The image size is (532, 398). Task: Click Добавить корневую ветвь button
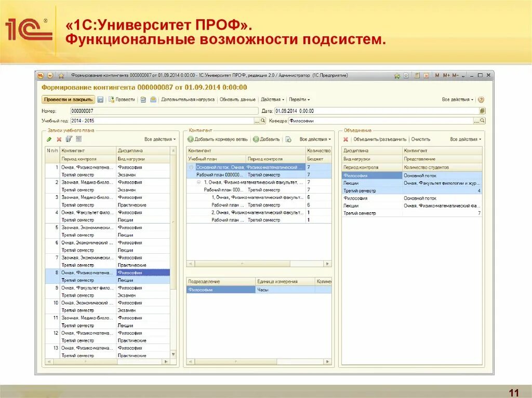218,140
